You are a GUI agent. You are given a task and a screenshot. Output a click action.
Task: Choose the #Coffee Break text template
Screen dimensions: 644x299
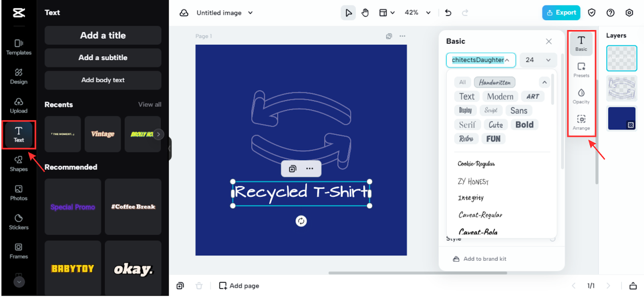click(133, 207)
